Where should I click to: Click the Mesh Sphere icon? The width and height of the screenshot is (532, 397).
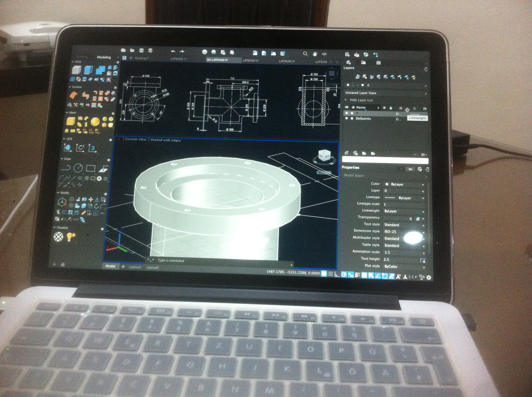click(x=95, y=122)
